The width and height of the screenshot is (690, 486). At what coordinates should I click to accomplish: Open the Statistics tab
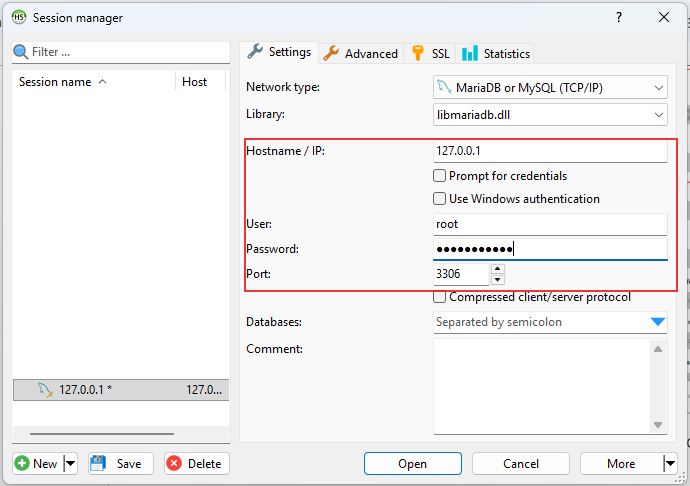click(x=495, y=53)
